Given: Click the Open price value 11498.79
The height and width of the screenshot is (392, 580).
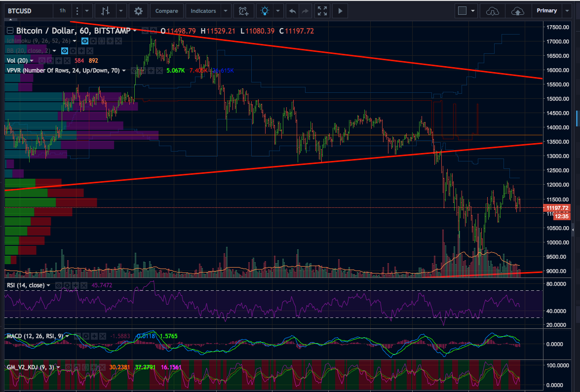Looking at the screenshot, I should [x=181, y=31].
